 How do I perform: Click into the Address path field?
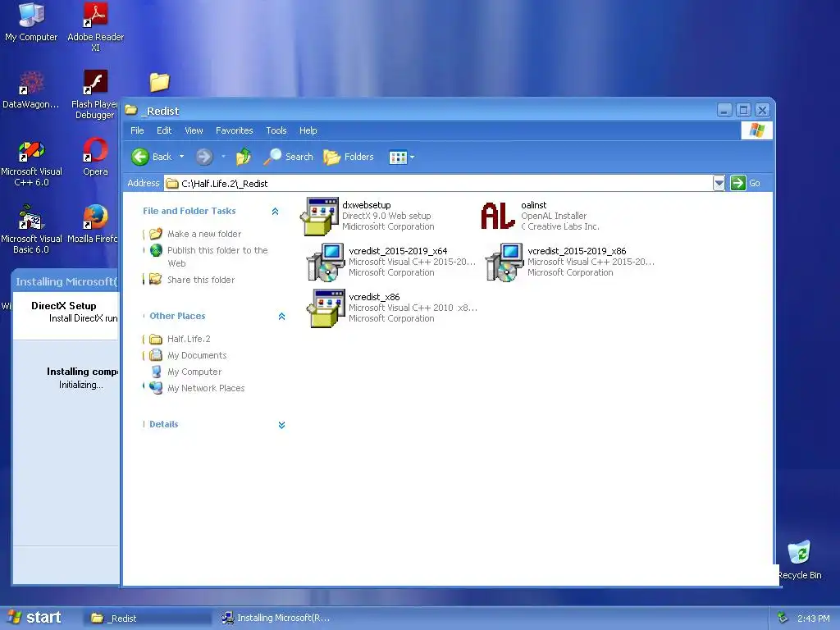[438, 183]
